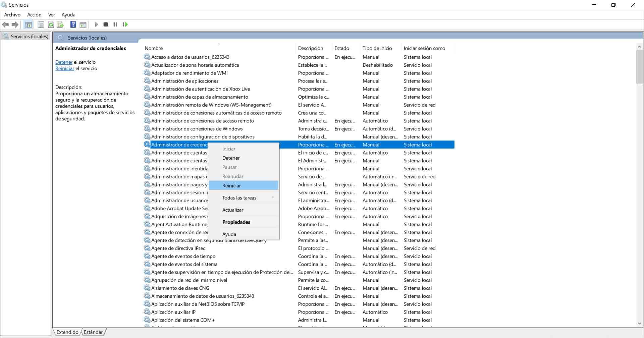Click the gear icon beside Administración remota de Windows
Viewport: 644px width, 338px height.
point(147,105)
